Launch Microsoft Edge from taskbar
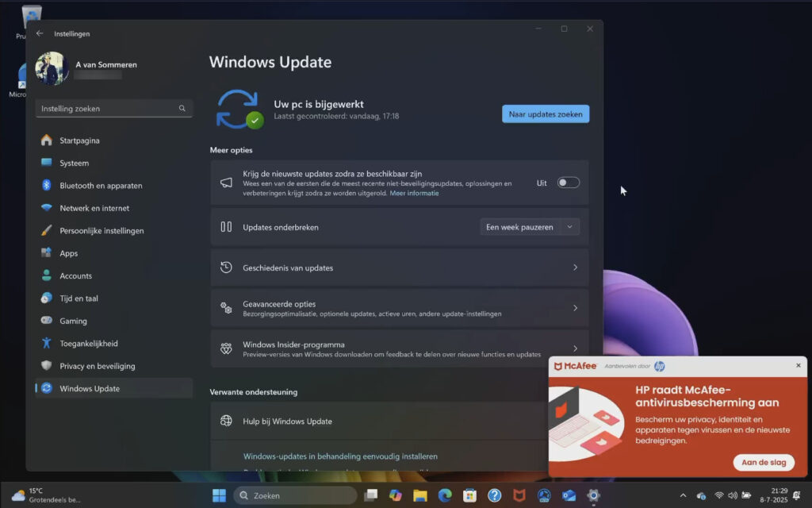Screen dimensions: 812x508 click(445, 495)
